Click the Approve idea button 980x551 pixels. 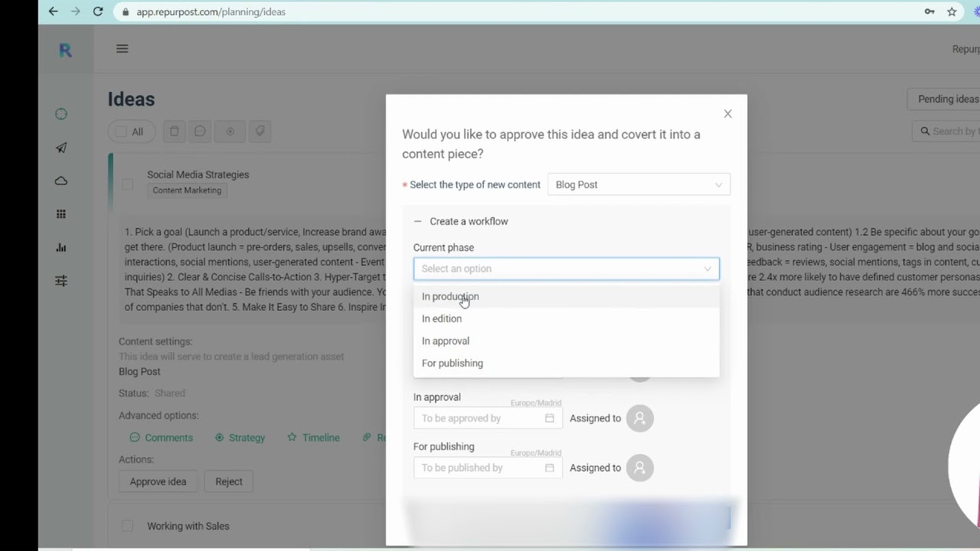(x=158, y=481)
